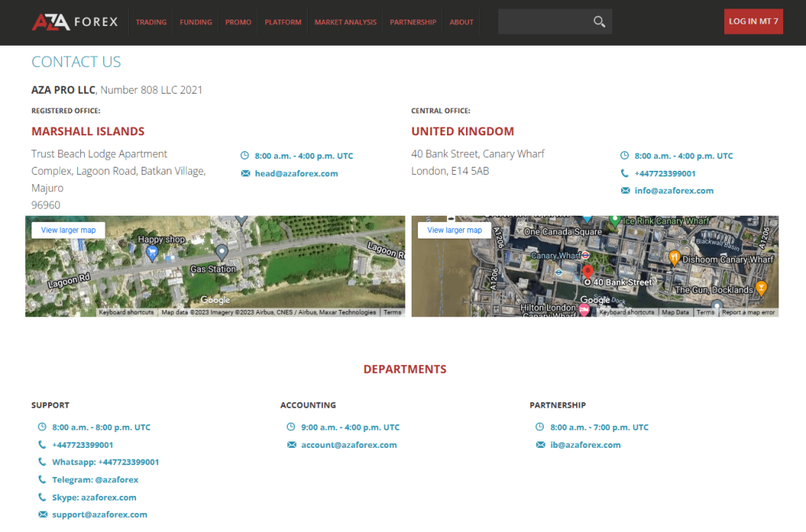This screenshot has height=532, width=806.
Task: Click the envelope icon next to head@azaforex.com
Action: click(x=246, y=173)
